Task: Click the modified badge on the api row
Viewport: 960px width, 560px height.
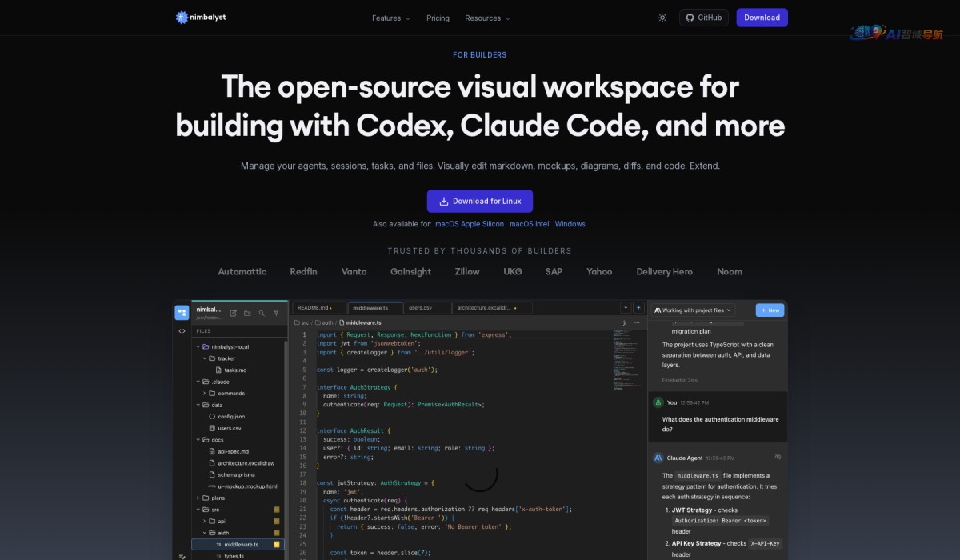Action: pyautogui.click(x=277, y=521)
